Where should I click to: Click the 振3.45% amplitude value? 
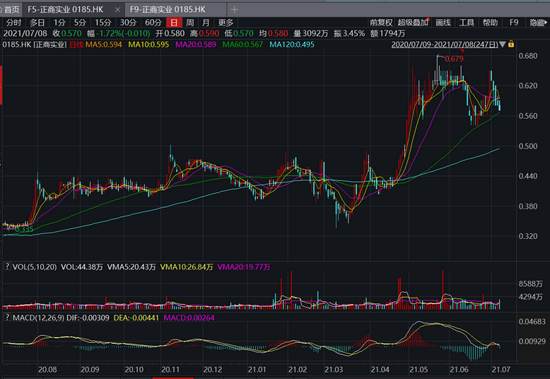point(349,34)
